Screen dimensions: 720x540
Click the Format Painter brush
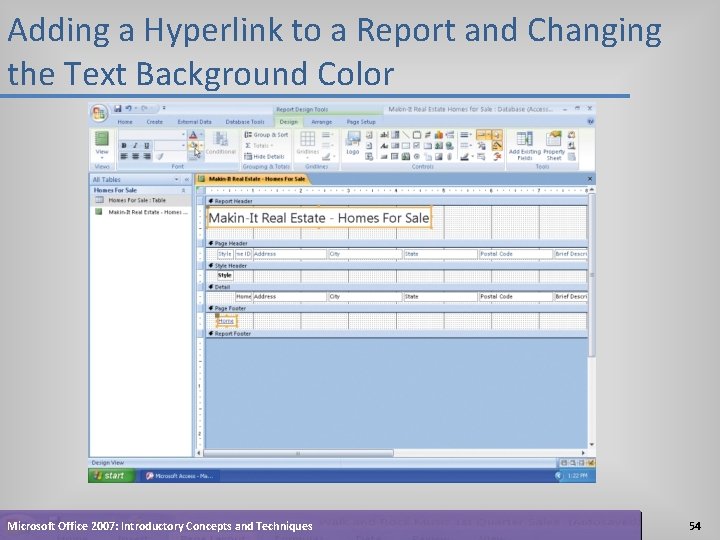(x=160, y=157)
